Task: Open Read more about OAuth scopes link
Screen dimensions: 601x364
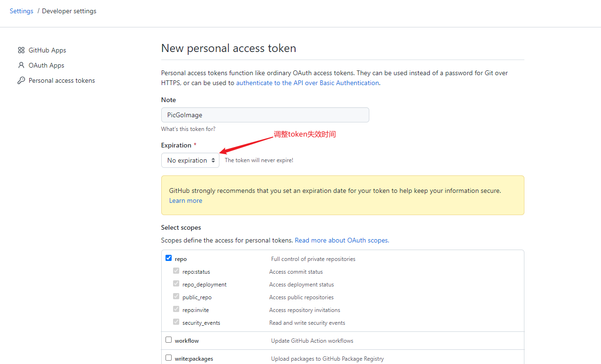Action: [x=342, y=240]
